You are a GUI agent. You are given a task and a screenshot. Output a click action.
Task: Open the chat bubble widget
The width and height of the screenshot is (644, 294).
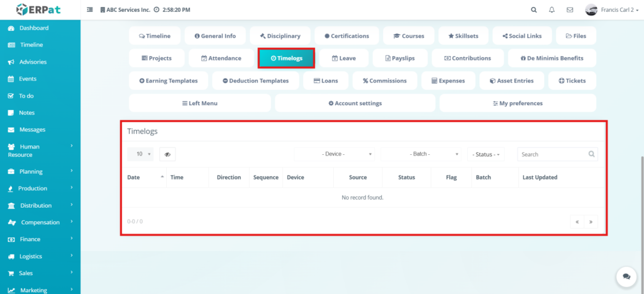pos(625,276)
